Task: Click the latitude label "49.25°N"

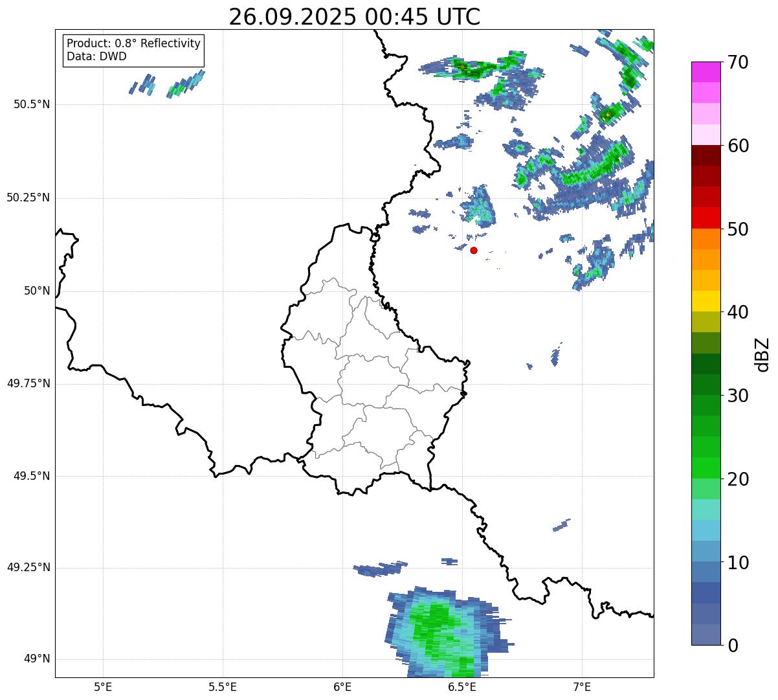Action: (28, 567)
